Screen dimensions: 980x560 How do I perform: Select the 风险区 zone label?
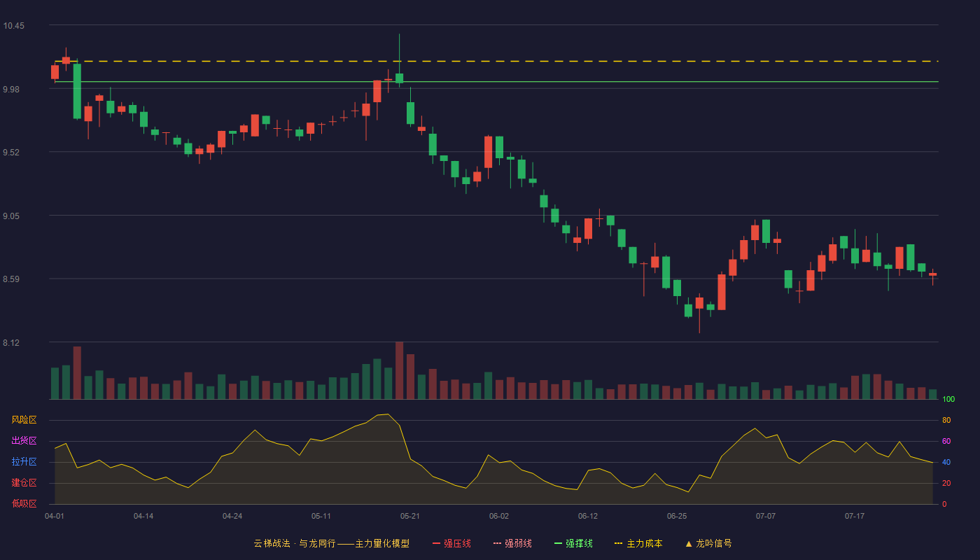24,420
